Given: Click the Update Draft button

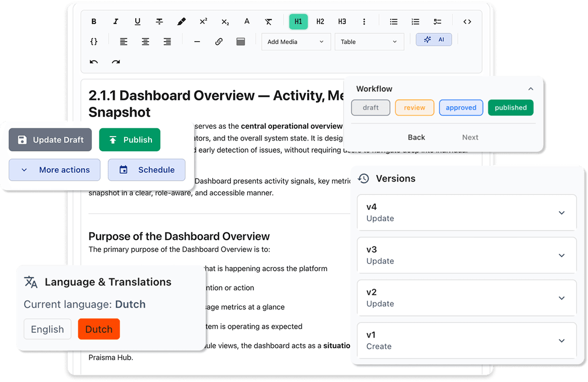Looking at the screenshot, I should click(50, 140).
